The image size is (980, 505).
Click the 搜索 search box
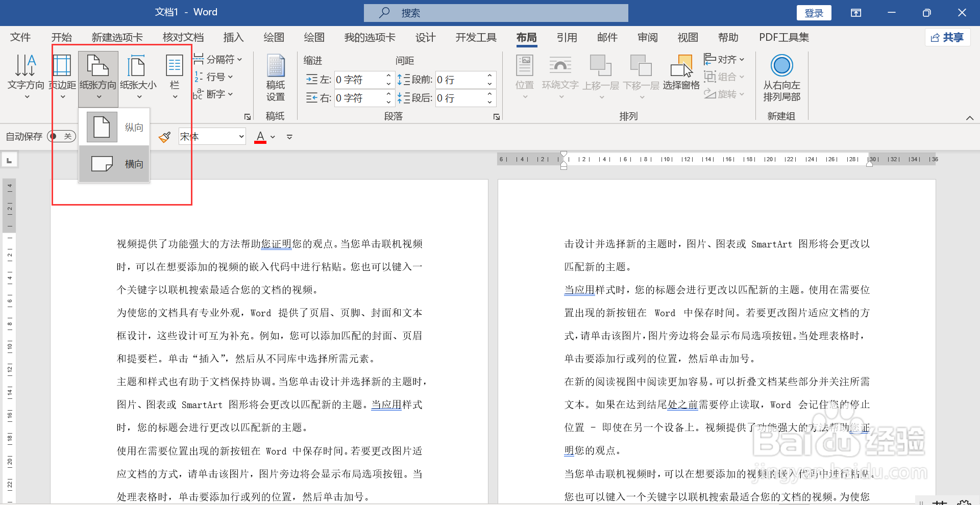tap(496, 13)
